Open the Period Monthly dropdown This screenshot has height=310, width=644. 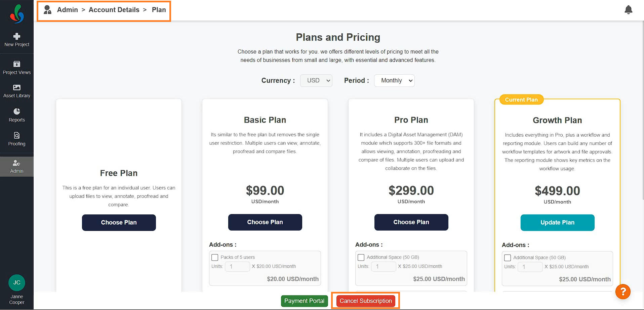tap(394, 80)
